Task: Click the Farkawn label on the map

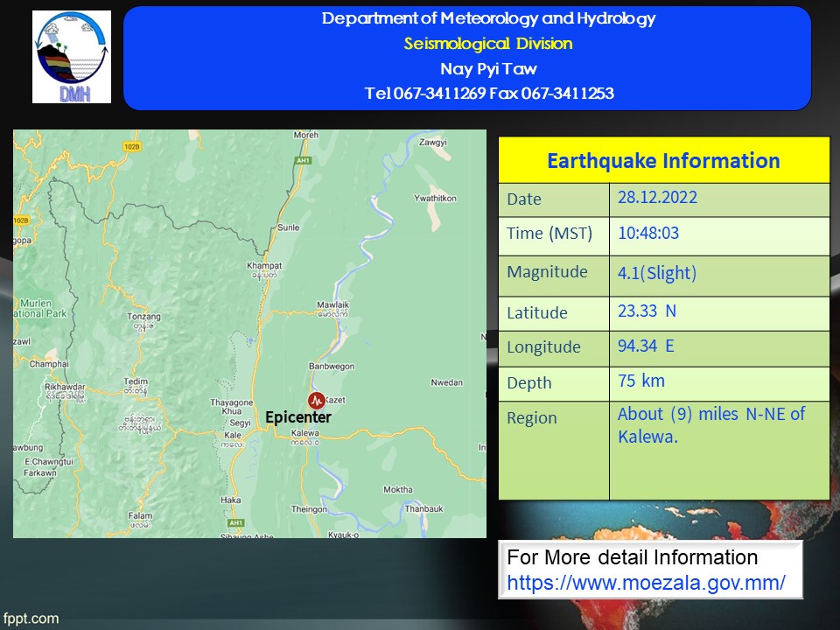Action: (x=39, y=473)
